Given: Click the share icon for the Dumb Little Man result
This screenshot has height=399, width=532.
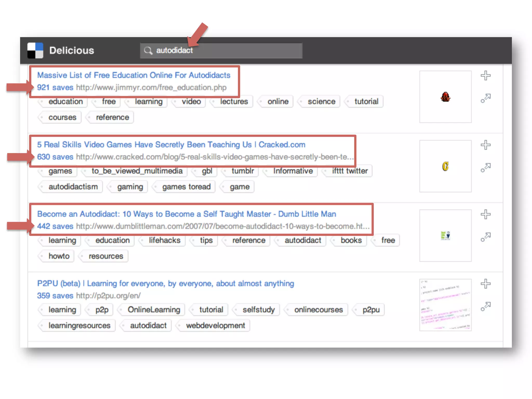Looking at the screenshot, I should pyautogui.click(x=485, y=237).
